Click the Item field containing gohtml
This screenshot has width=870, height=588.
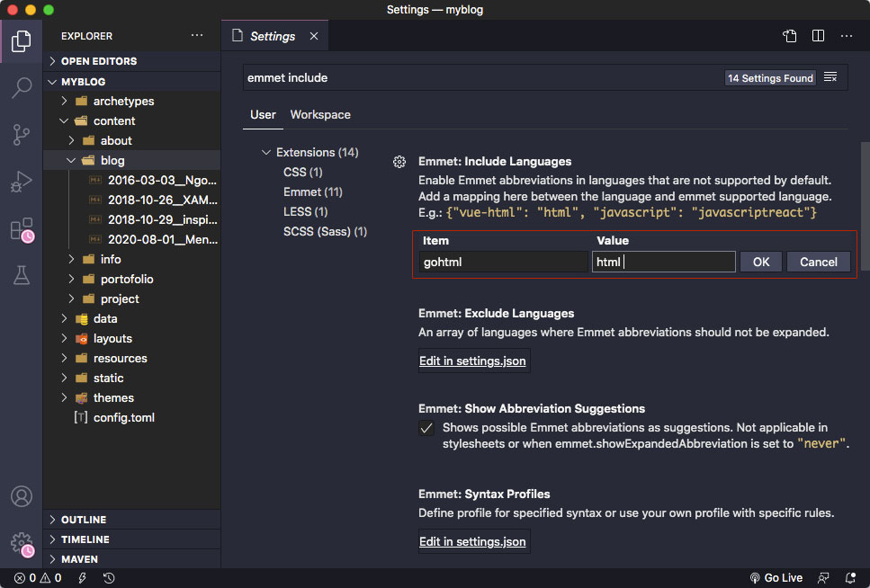pyautogui.click(x=503, y=262)
